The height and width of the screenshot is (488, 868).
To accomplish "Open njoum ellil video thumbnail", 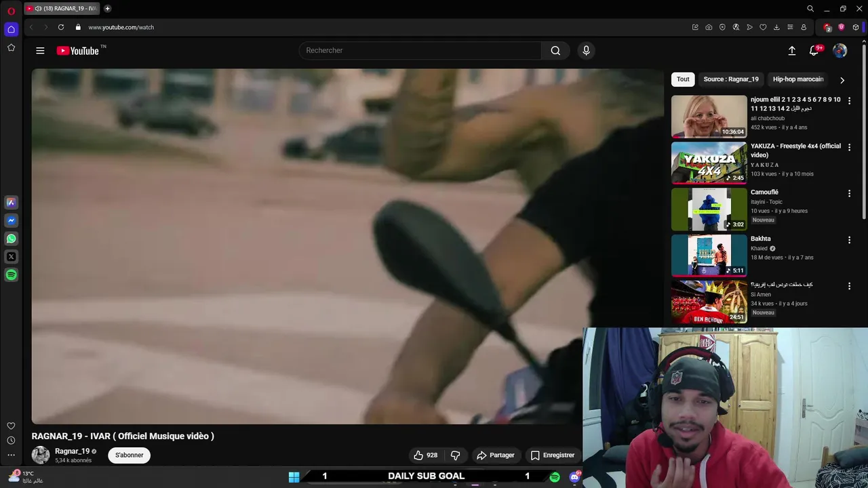I will coord(709,116).
